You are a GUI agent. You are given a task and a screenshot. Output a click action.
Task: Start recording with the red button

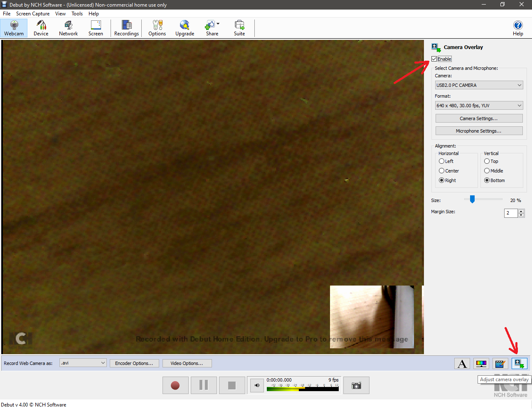pos(175,386)
